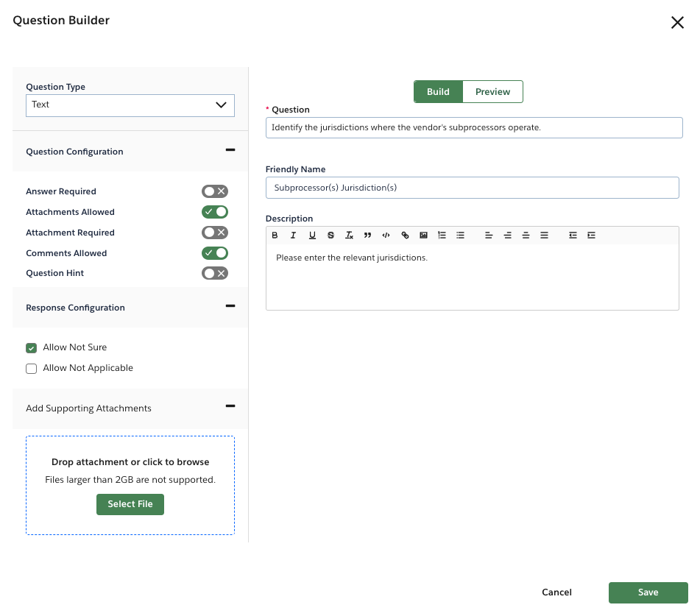Collapse the Add Supporting Attachments section

coord(230,406)
